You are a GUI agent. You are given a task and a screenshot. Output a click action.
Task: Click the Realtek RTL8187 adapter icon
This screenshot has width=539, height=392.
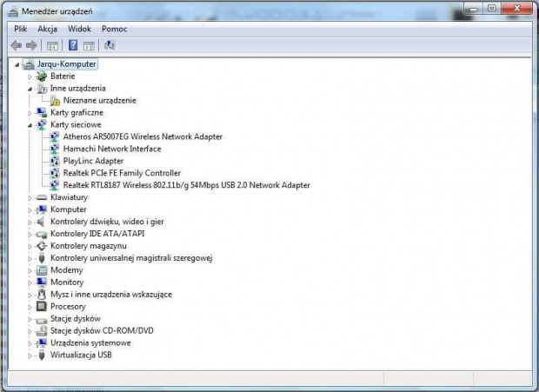[55, 185]
